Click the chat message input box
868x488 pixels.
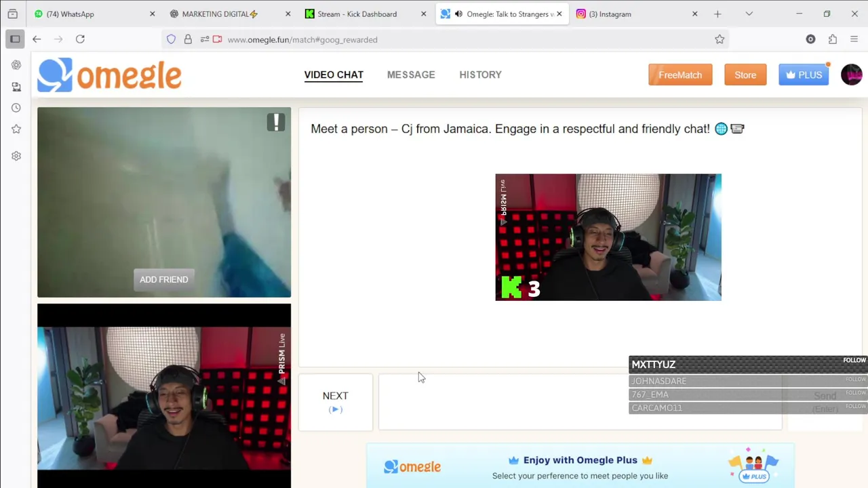click(580, 402)
